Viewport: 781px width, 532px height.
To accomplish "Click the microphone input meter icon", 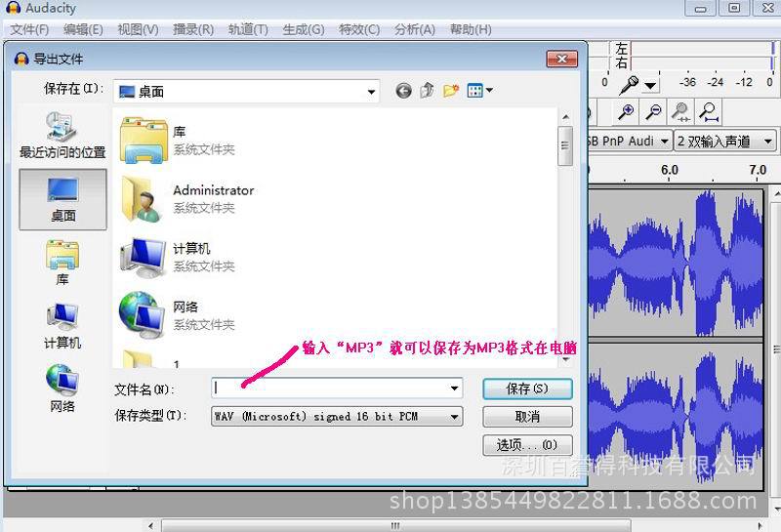I will (x=629, y=85).
